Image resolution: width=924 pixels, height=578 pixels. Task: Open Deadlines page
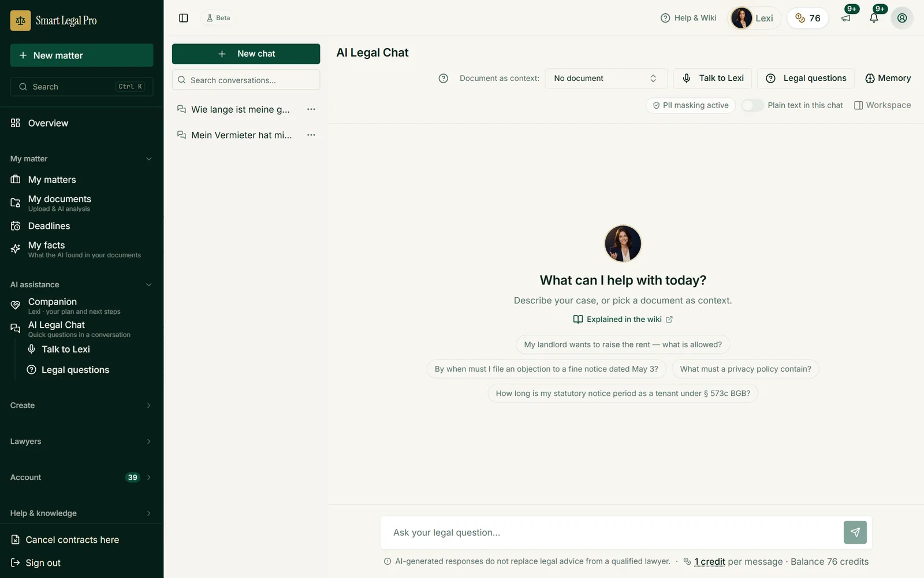click(81, 226)
